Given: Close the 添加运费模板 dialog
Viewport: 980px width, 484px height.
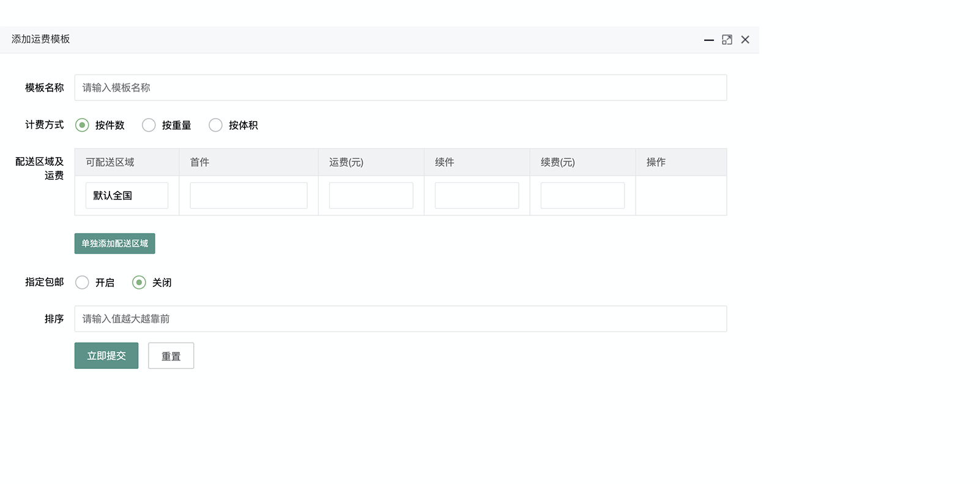Looking at the screenshot, I should click(x=745, y=40).
